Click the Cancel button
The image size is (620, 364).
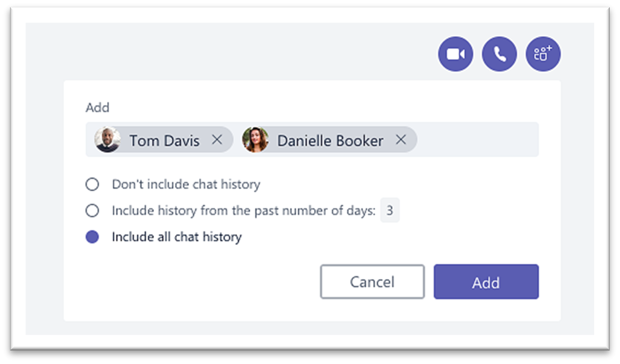pyautogui.click(x=372, y=281)
